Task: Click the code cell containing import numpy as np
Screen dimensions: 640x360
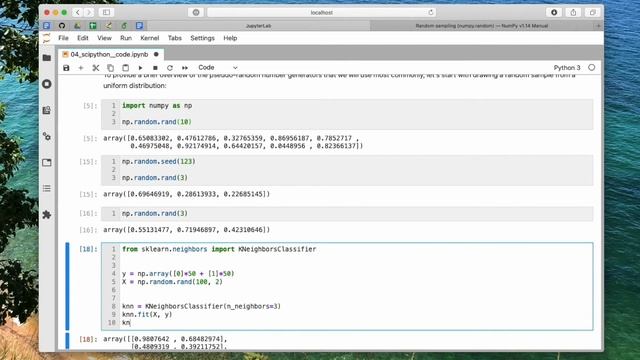Action: click(x=347, y=114)
